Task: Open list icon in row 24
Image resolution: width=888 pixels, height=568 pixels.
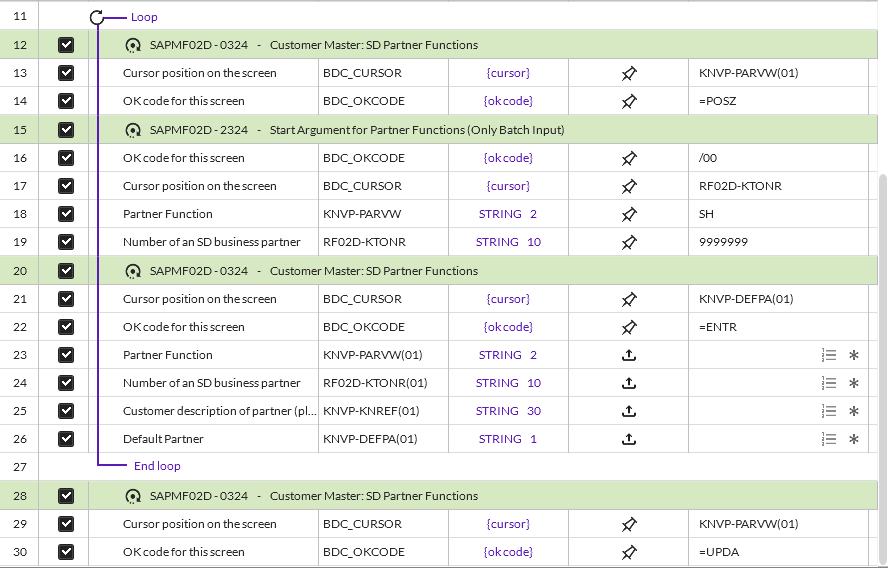Action: click(x=828, y=383)
